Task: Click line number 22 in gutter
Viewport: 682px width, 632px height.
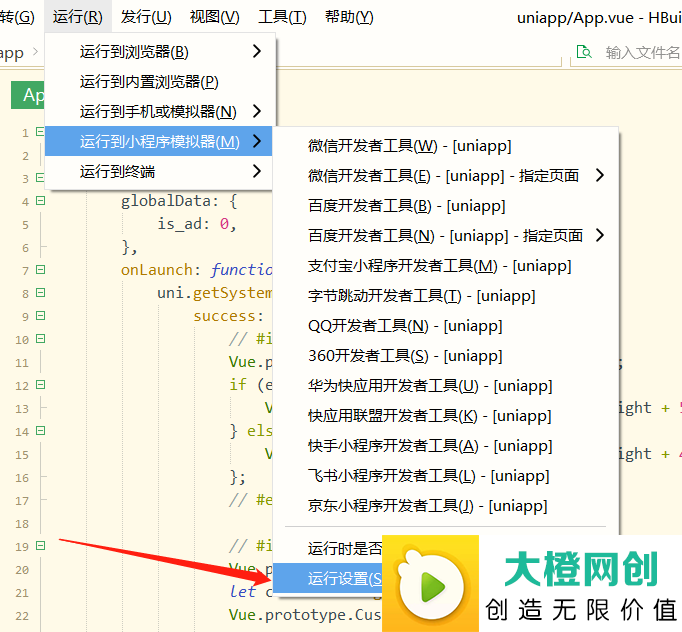Action: (x=22, y=616)
